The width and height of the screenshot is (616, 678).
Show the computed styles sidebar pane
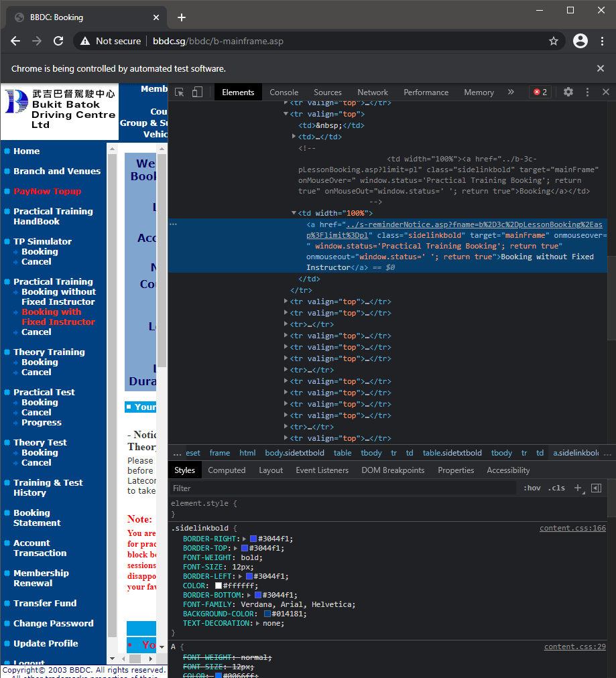[x=596, y=488]
